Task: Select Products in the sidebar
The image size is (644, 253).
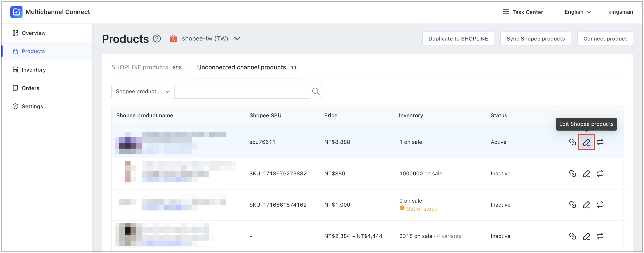Action: click(47, 51)
